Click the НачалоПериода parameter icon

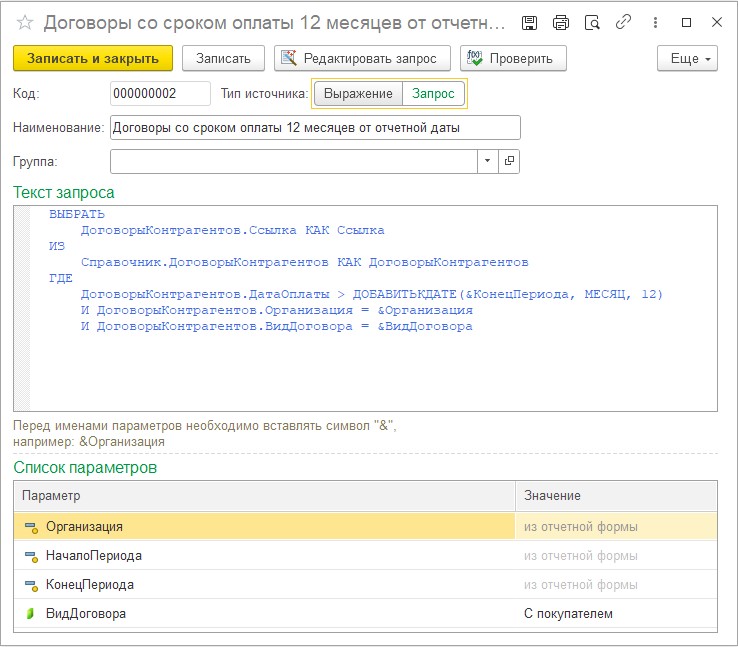31,556
